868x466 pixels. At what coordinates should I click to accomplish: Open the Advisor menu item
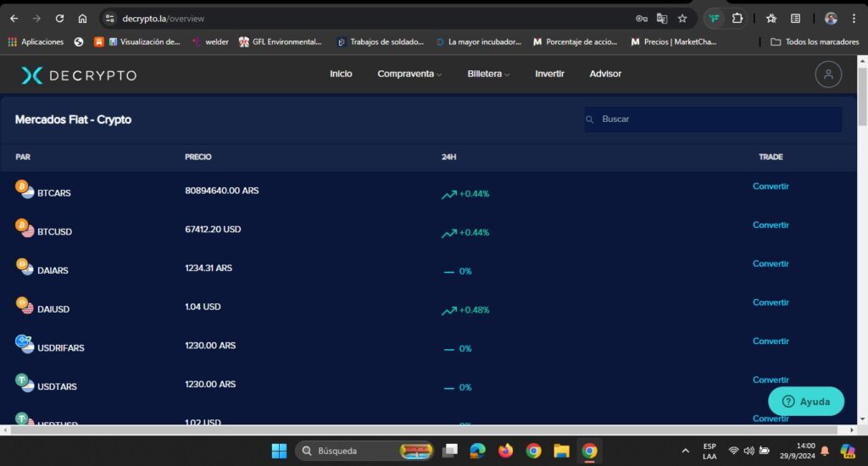tap(605, 75)
